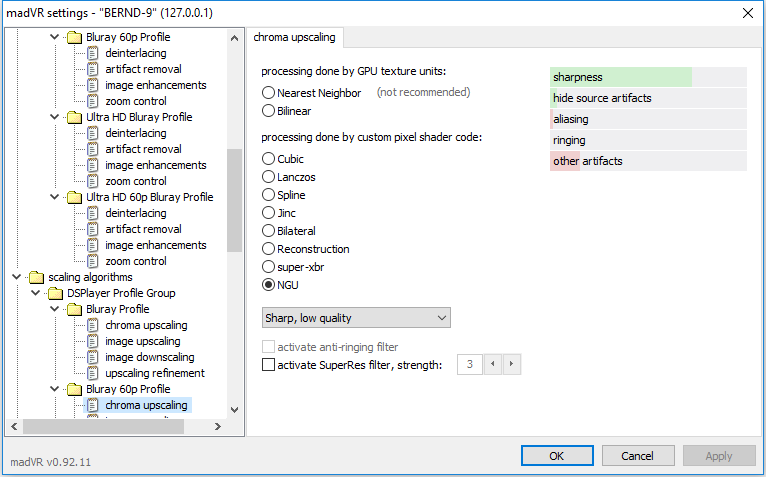
Task: Pick the Bilateral radio button
Action: 268,231
